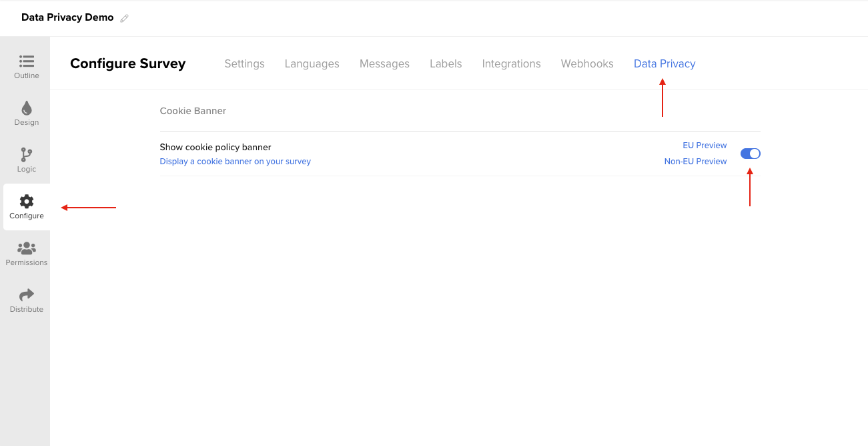This screenshot has height=446, width=868.
Task: Open the Languages tab
Action: click(x=312, y=64)
